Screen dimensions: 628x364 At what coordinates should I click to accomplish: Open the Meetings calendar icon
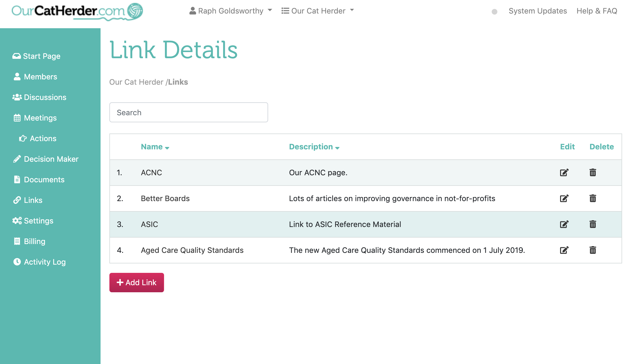[17, 118]
